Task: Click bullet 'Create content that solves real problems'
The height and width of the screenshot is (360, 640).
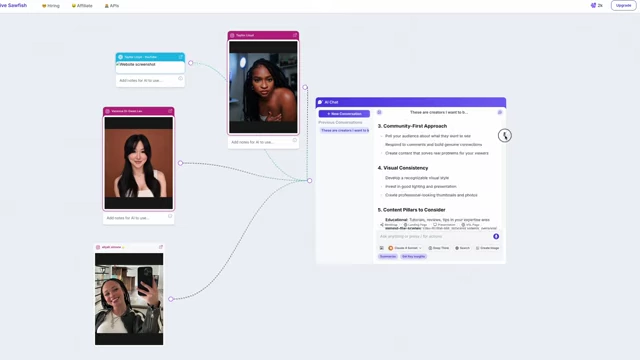Action: point(437,153)
